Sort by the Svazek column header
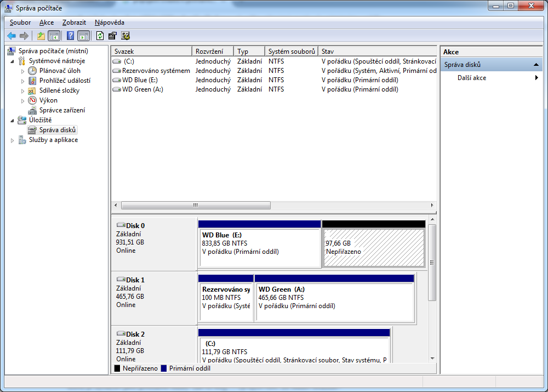The width and height of the screenshot is (548, 392). [152, 51]
